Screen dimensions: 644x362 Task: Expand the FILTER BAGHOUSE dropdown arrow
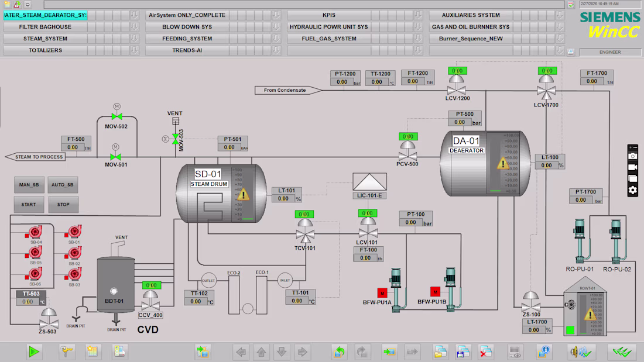134,27
